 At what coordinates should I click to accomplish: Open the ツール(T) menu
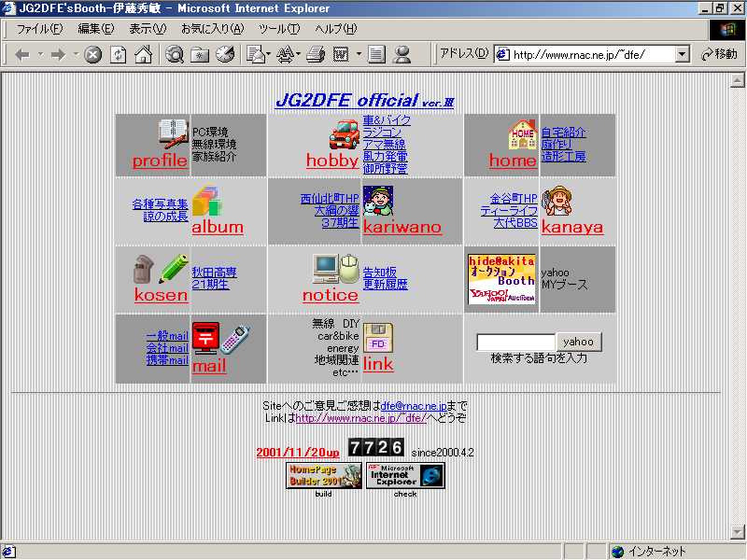279,29
